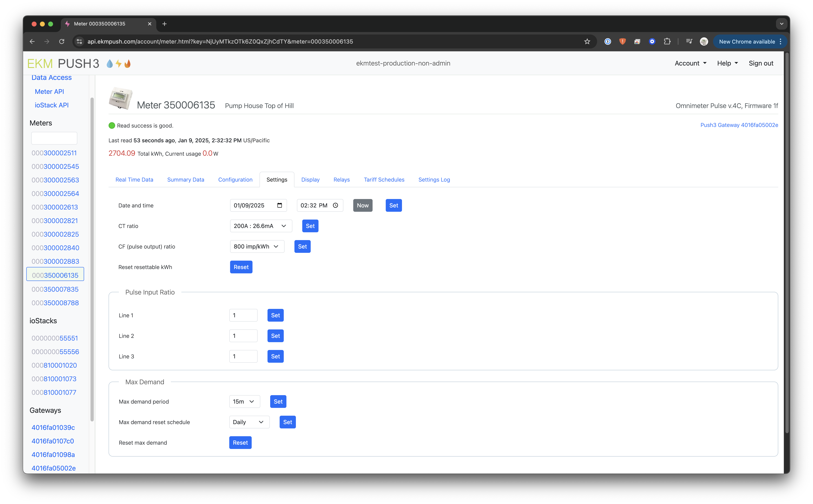813x504 pixels.
Task: Open Push3 Gateway 4016fa05002e link
Action: click(739, 125)
